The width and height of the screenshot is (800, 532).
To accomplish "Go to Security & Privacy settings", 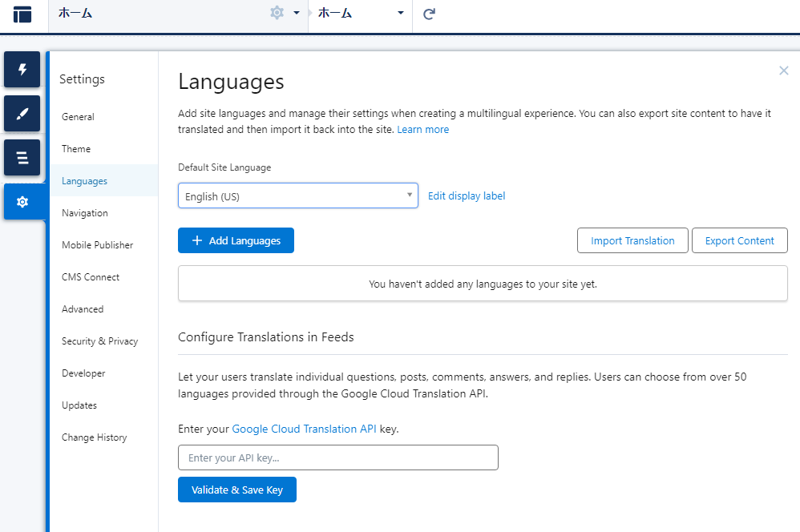I will pos(100,341).
